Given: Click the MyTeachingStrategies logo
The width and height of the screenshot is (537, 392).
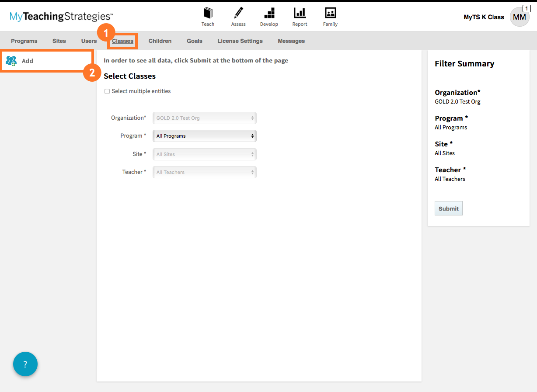Looking at the screenshot, I should tap(60, 16).
